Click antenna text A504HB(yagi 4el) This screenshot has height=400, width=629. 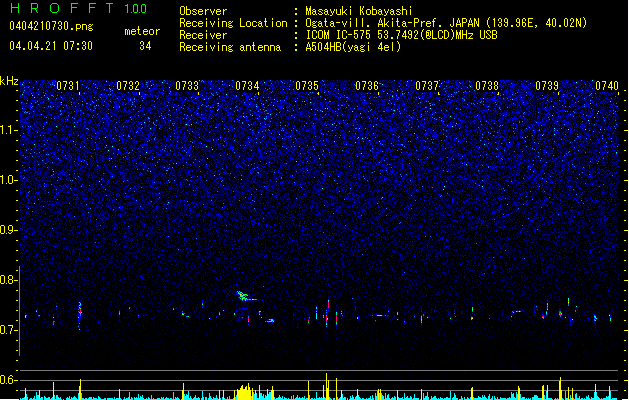coord(353,47)
